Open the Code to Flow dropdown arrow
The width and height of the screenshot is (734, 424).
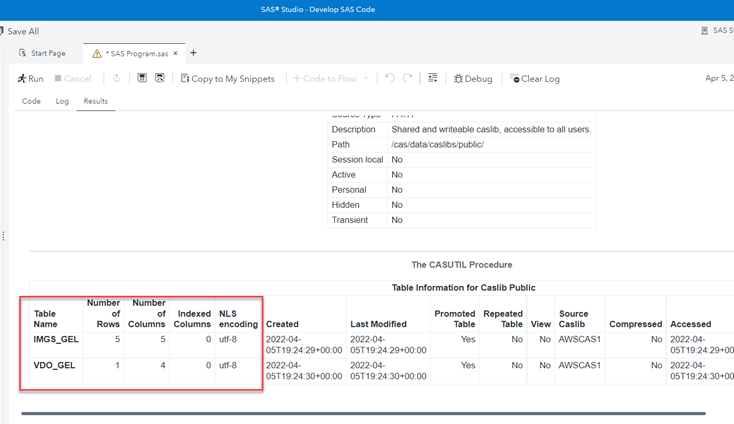pos(366,78)
